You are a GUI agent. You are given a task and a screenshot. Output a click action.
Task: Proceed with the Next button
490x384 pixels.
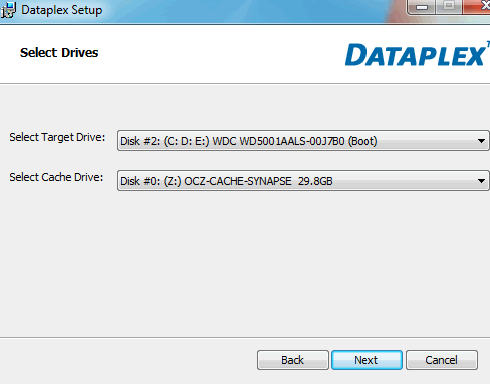tap(367, 360)
